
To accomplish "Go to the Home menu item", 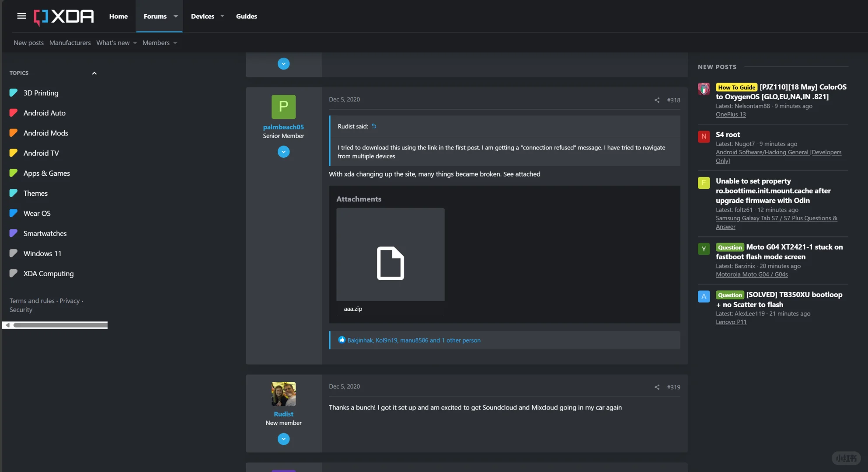I will [x=118, y=16].
